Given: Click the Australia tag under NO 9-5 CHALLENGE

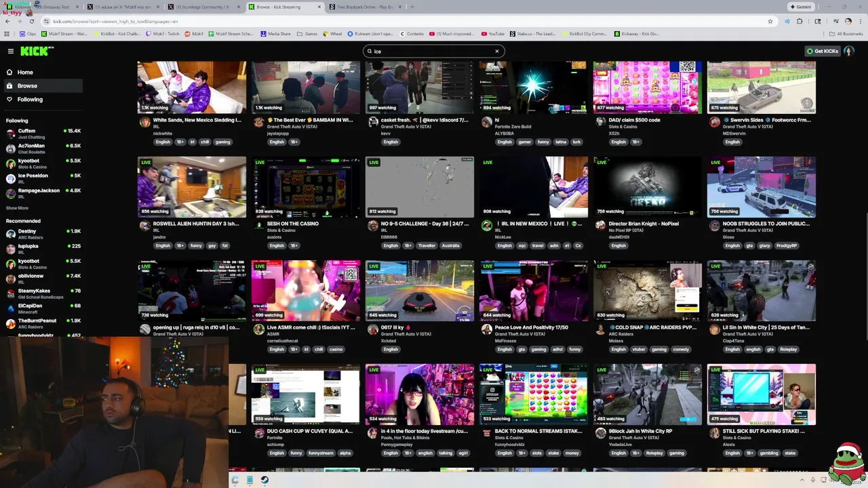Looking at the screenshot, I should [x=450, y=246].
